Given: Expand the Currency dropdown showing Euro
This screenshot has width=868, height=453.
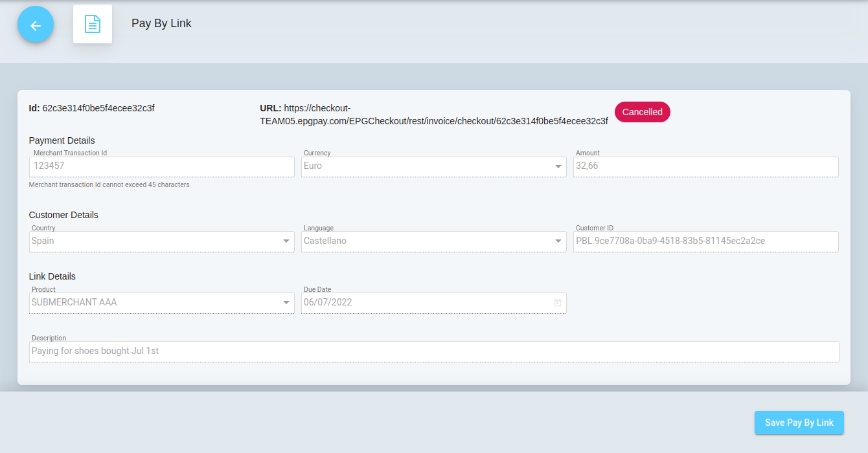Looking at the screenshot, I should 558,167.
